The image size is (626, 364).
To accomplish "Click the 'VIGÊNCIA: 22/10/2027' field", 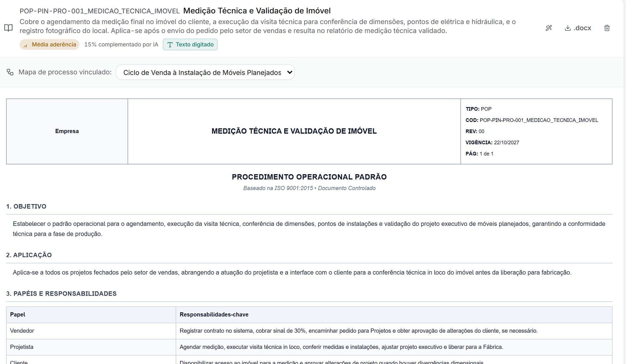I will (x=492, y=143).
